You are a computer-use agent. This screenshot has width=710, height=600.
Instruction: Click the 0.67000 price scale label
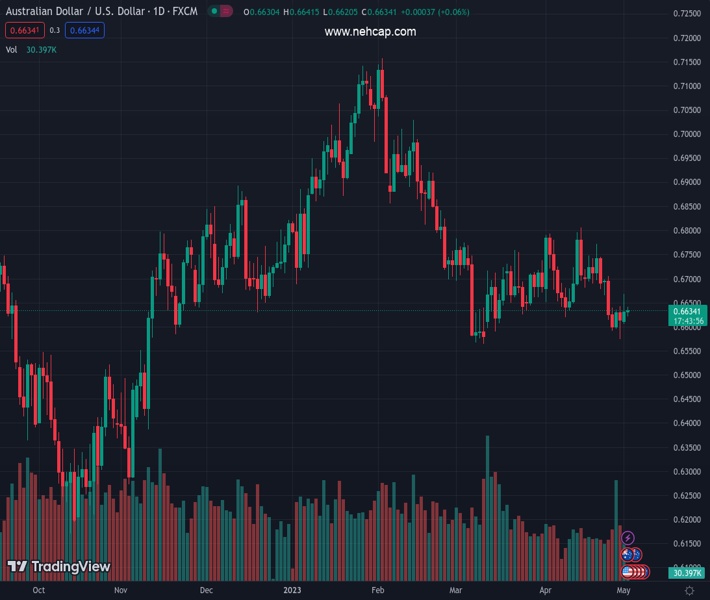tap(687, 279)
